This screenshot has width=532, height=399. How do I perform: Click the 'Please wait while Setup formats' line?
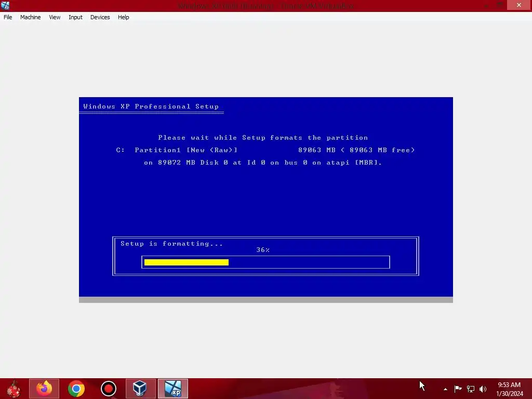(x=263, y=138)
